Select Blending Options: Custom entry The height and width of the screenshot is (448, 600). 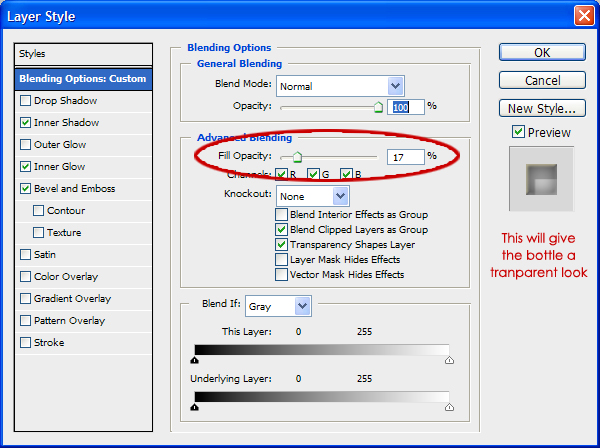[83, 79]
